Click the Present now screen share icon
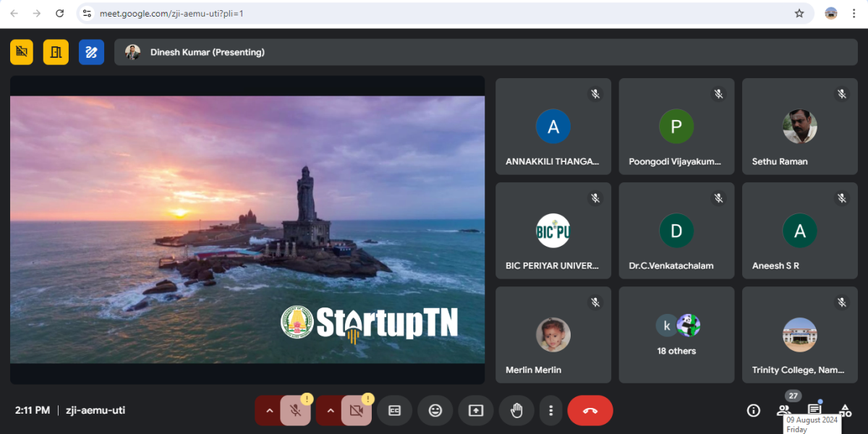 tap(475, 410)
